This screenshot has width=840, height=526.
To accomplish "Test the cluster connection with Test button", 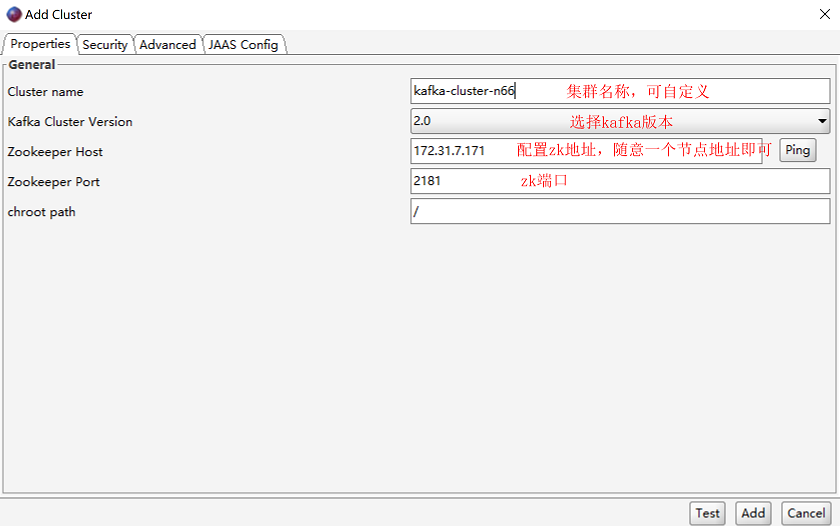I will coord(707,513).
